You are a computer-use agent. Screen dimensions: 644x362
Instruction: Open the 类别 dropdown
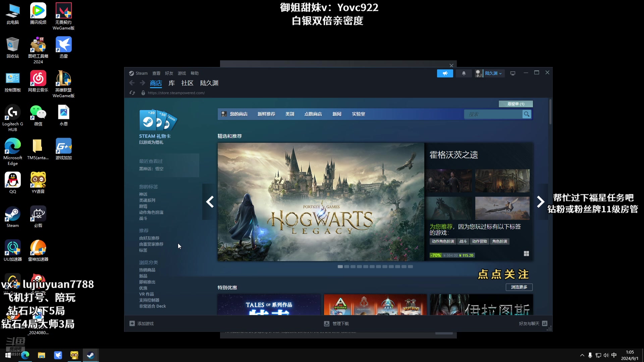coord(290,114)
